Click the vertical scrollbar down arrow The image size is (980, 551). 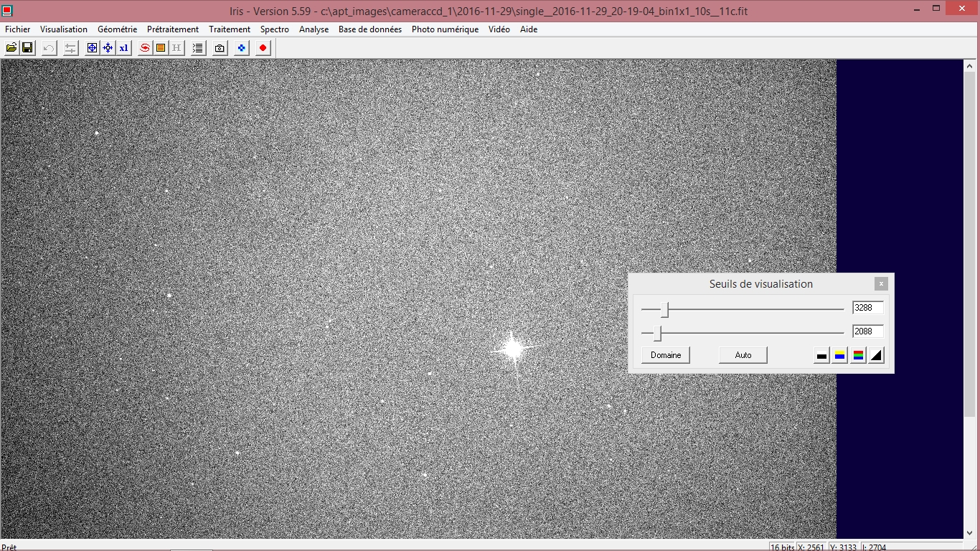(x=971, y=532)
